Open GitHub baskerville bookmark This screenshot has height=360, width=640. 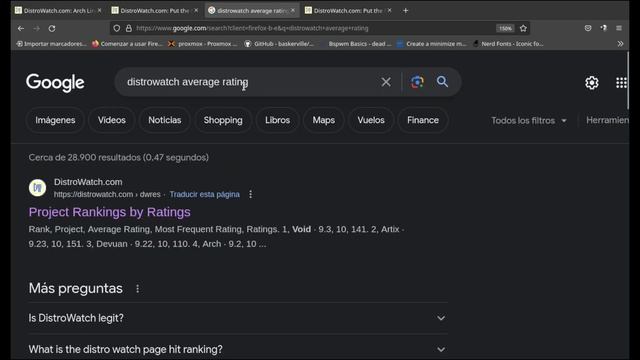coord(279,44)
